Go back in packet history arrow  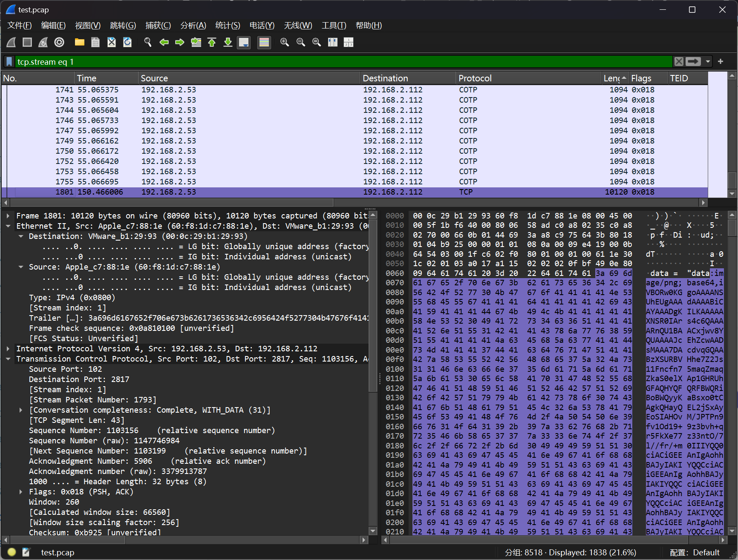(164, 42)
